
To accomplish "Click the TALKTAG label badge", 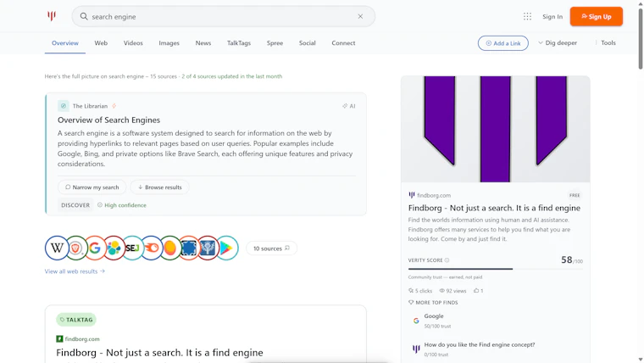I will [x=76, y=320].
